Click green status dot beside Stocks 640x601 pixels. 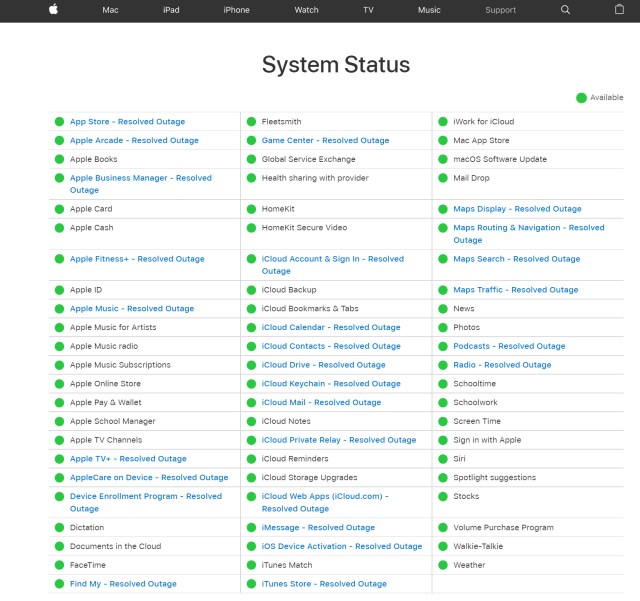(x=443, y=496)
